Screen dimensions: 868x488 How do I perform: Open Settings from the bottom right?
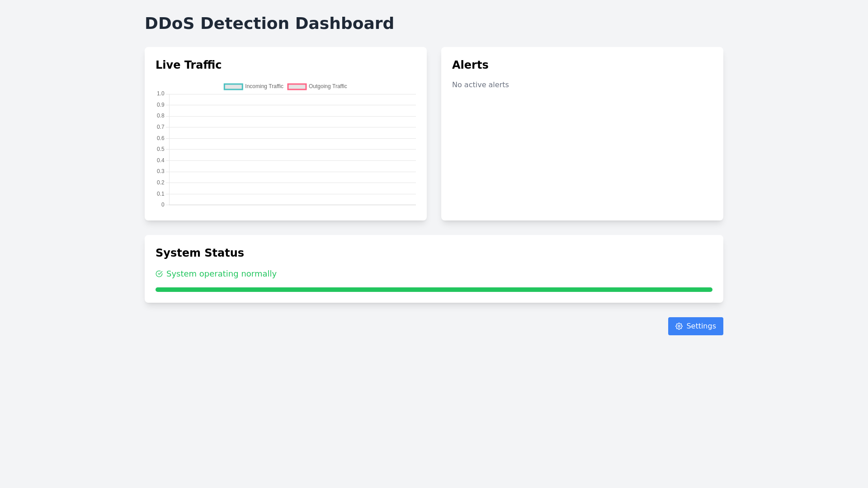[695, 326]
